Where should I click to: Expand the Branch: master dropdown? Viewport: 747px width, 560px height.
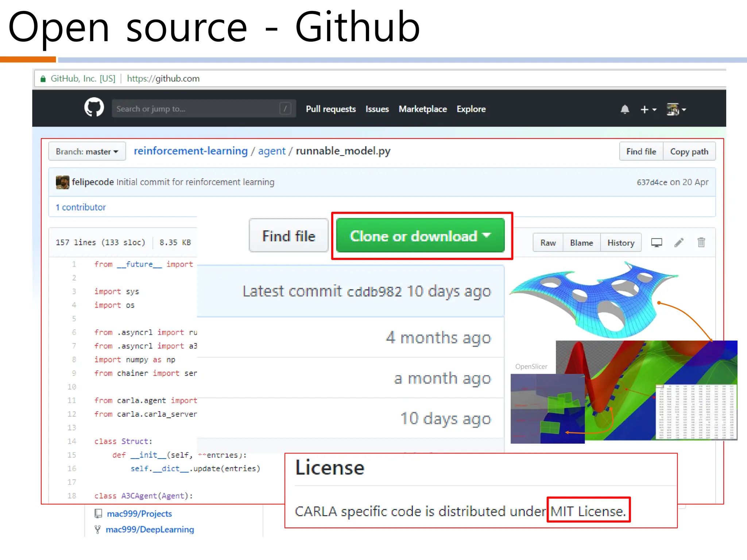click(87, 152)
